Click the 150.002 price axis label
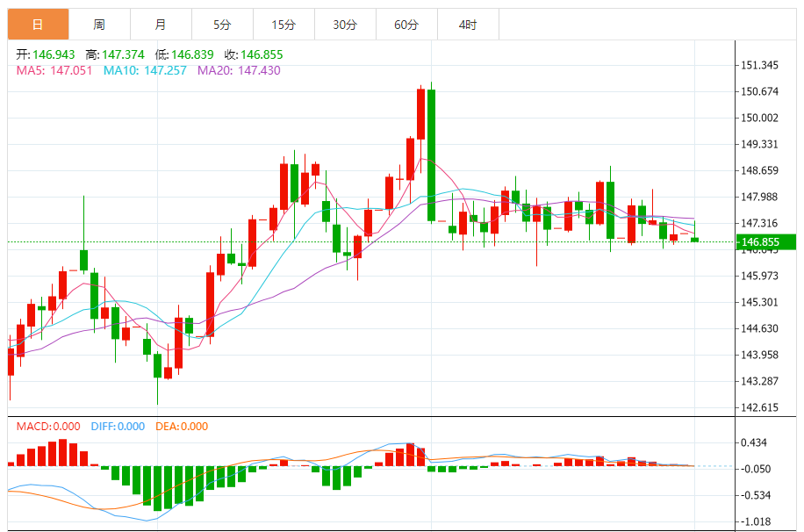804x532 pixels. tap(759, 118)
